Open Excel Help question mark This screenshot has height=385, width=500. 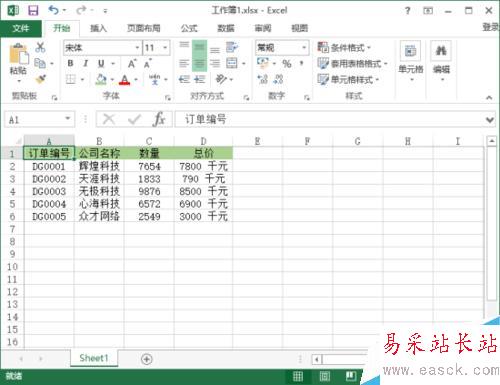pyautogui.click(x=407, y=11)
